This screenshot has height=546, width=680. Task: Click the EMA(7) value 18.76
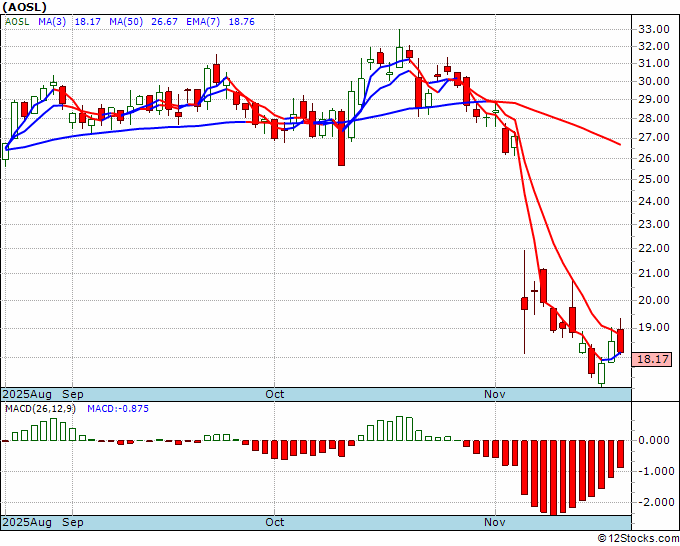(x=242, y=22)
